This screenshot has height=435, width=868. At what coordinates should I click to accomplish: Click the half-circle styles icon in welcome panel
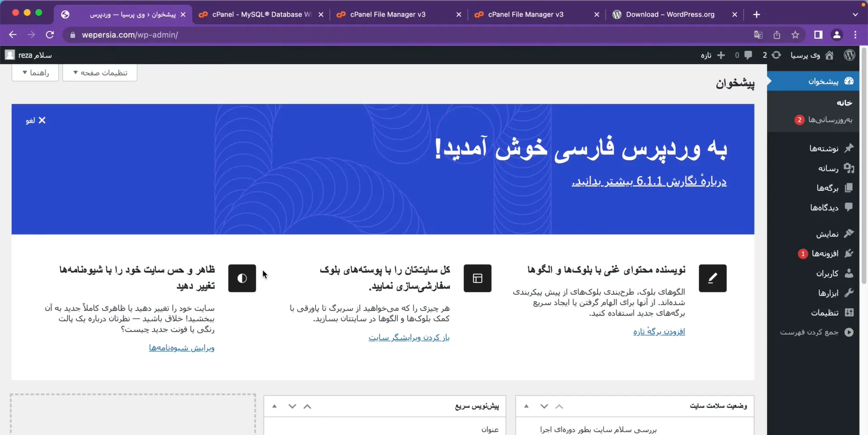[242, 278]
